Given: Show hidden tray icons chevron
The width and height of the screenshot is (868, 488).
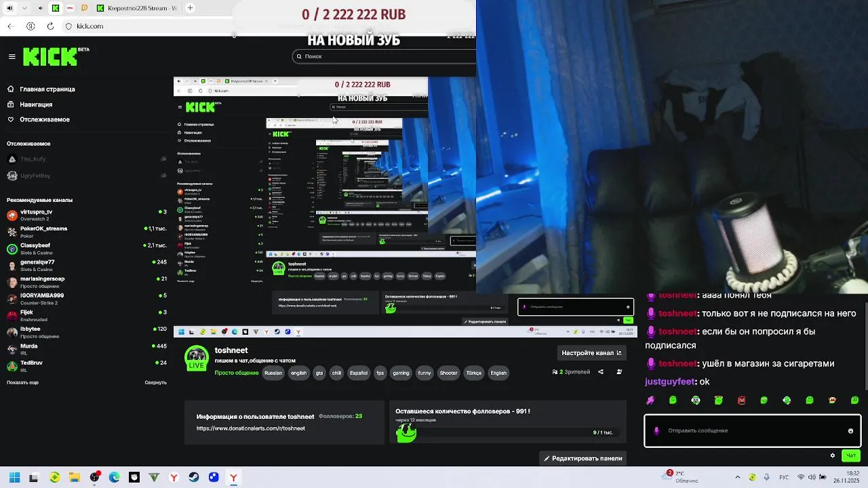Looking at the screenshot, I should (737, 477).
